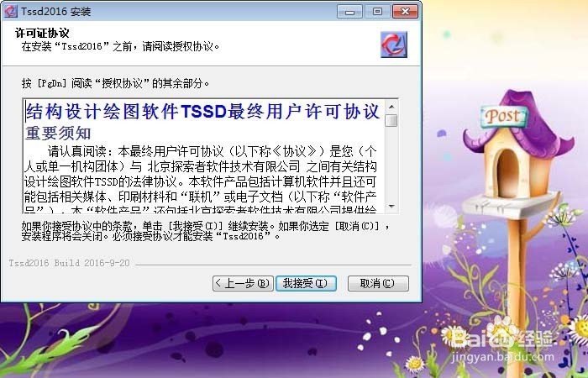Screen dimensions: 588x378
Task: Click the red arrow installer logo in header
Action: pos(394,45)
